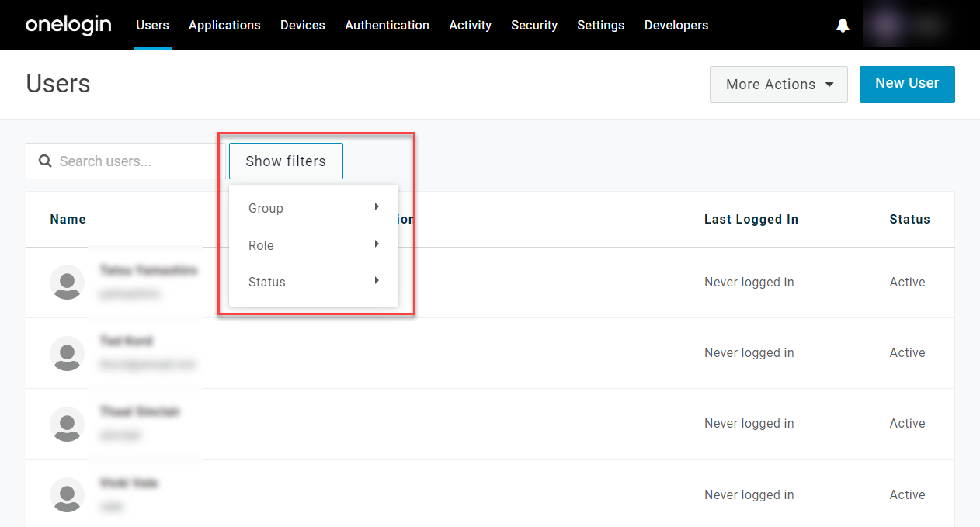This screenshot has width=980, height=527.
Task: Open the Authentication page
Action: 387,25
